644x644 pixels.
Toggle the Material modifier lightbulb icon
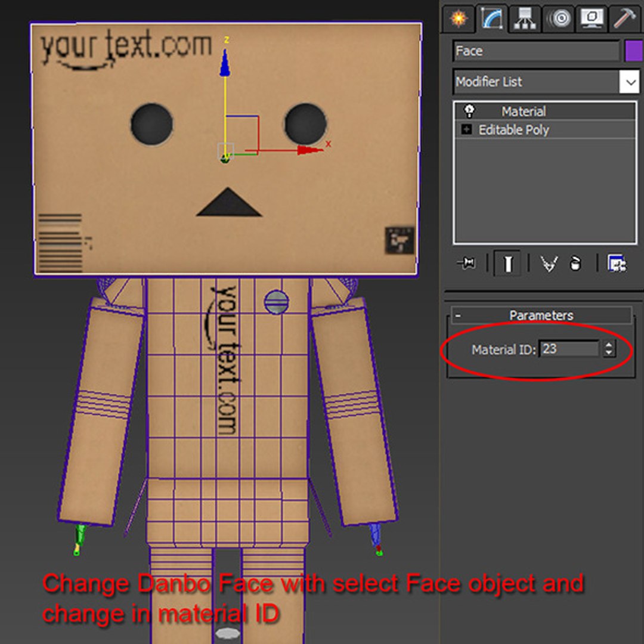469,111
